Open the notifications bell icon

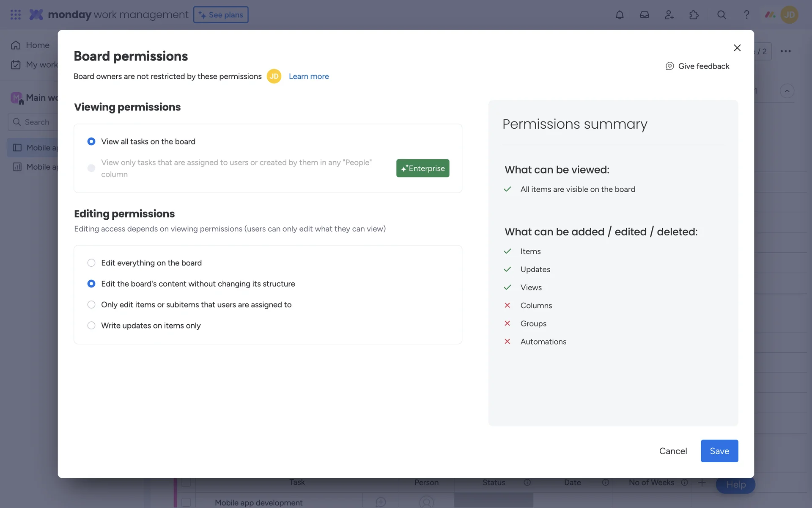pyautogui.click(x=620, y=15)
